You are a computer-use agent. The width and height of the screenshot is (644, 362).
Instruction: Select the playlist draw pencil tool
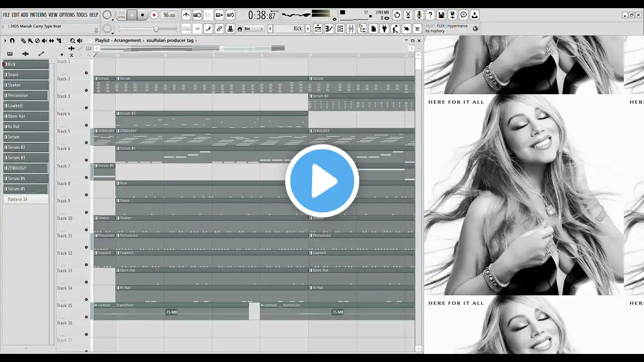(23, 41)
